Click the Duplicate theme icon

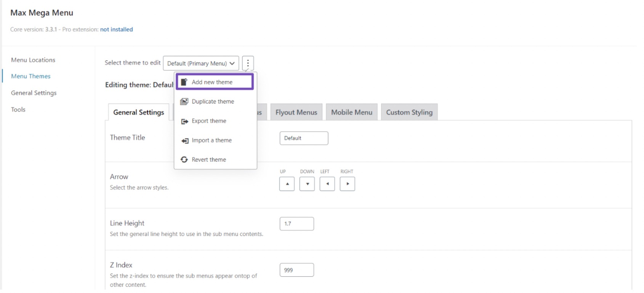coord(184,102)
